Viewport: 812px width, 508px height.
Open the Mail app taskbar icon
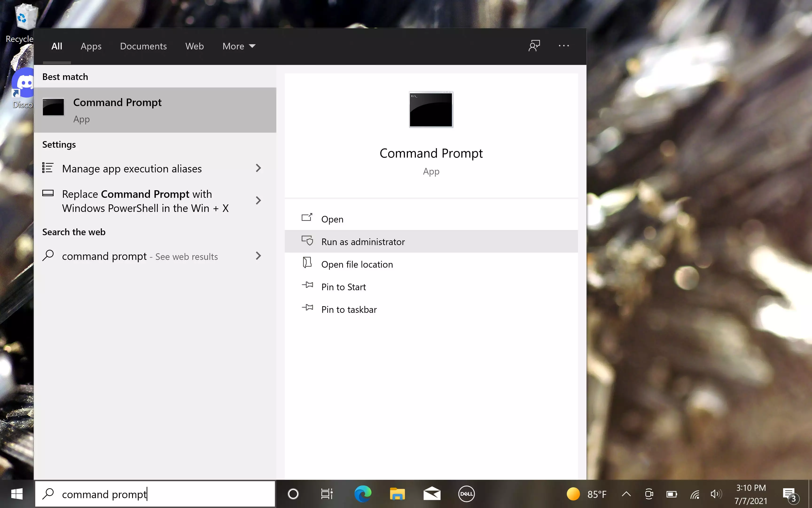coord(432,494)
